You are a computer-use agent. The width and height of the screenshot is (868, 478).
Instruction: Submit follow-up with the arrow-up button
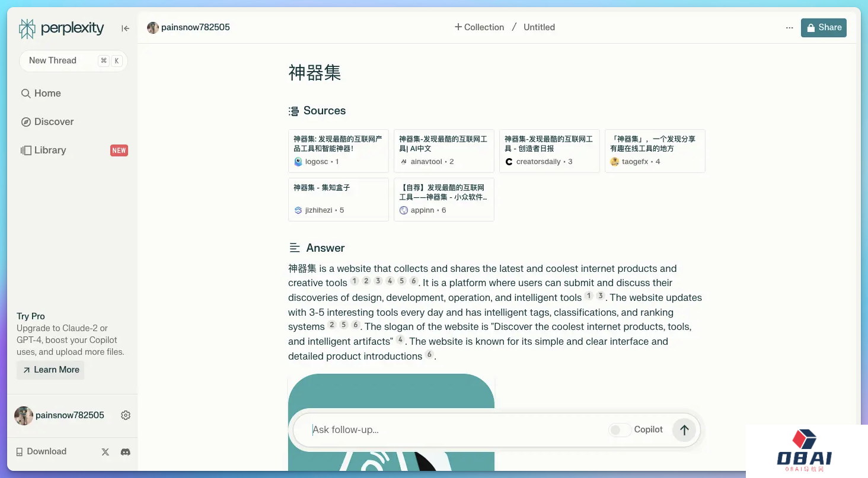[x=684, y=430]
